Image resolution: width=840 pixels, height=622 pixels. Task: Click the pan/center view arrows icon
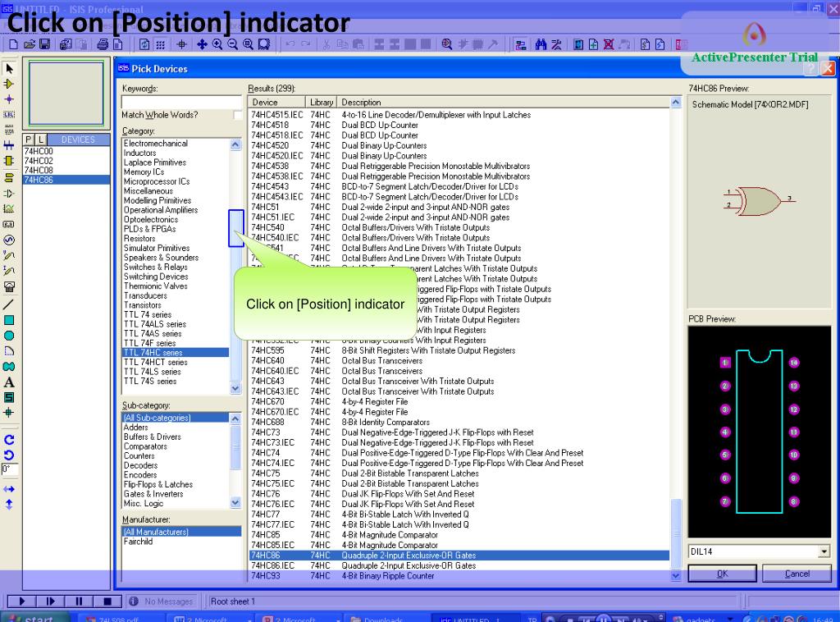202,44
